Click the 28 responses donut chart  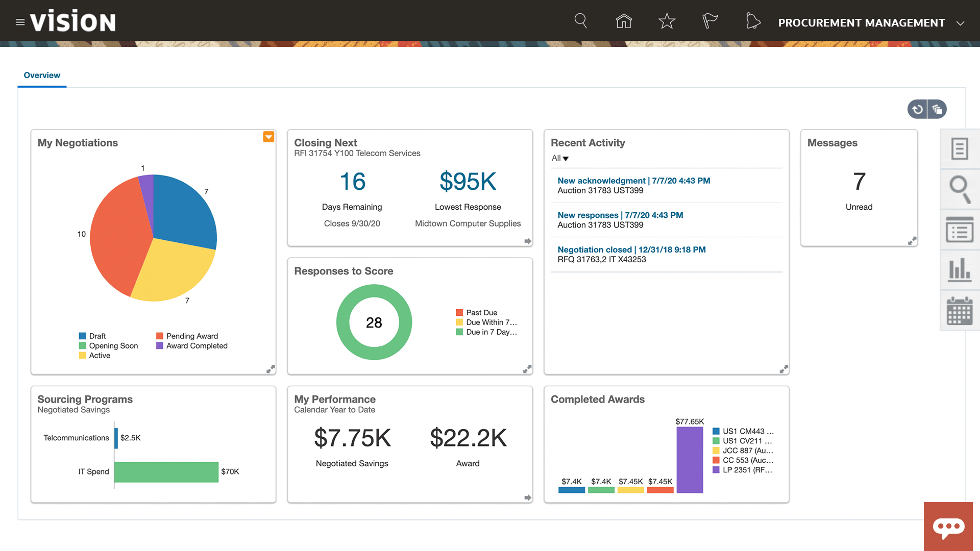[374, 322]
